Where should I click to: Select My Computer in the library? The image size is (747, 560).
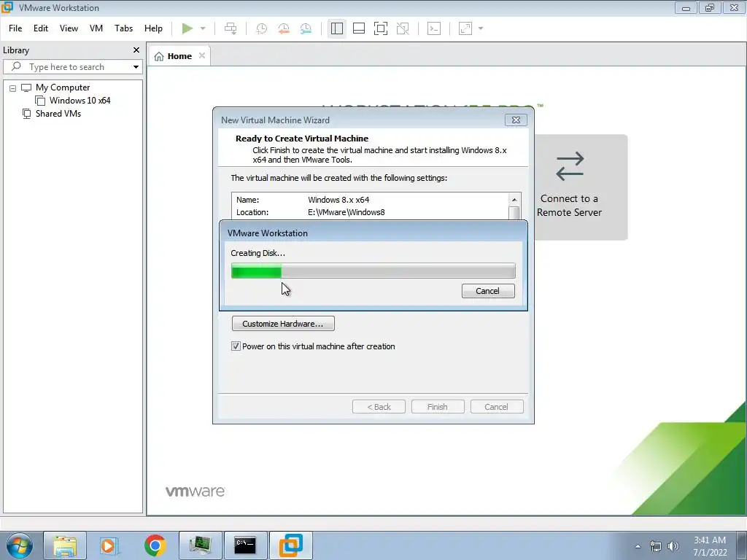(63, 87)
